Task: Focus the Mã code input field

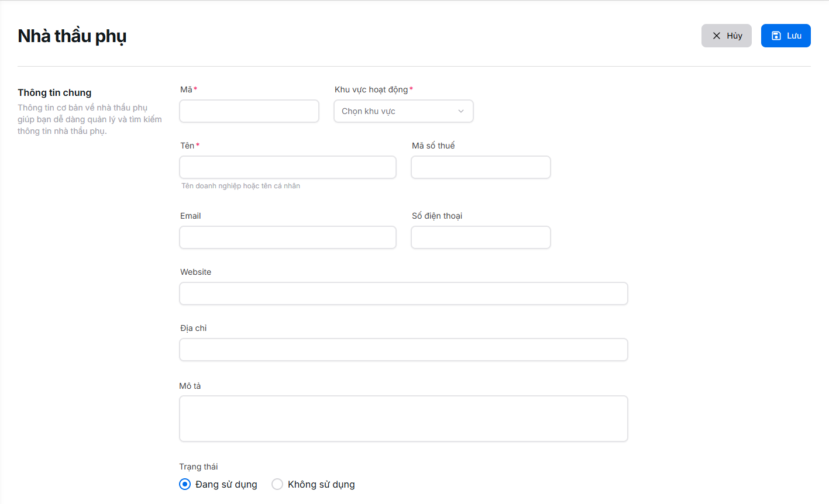Action: click(x=249, y=111)
